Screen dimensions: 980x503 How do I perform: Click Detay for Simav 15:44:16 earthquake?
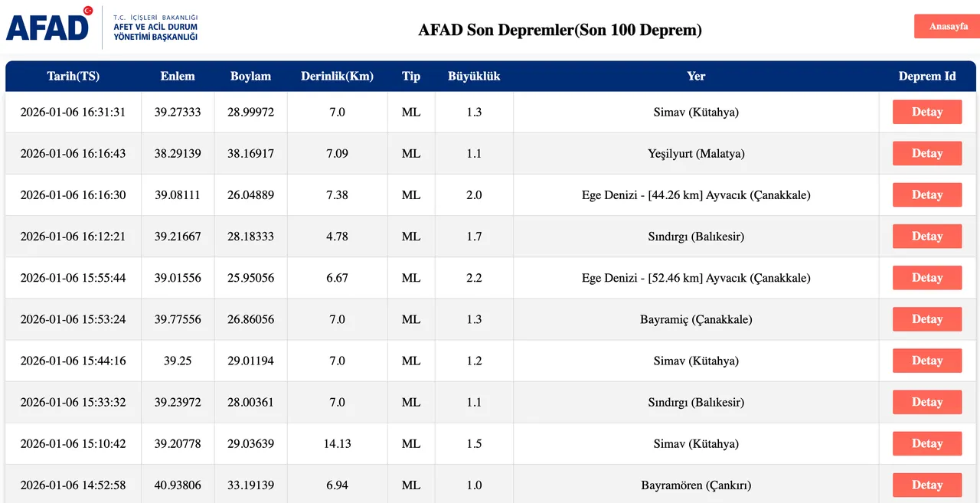coord(927,360)
